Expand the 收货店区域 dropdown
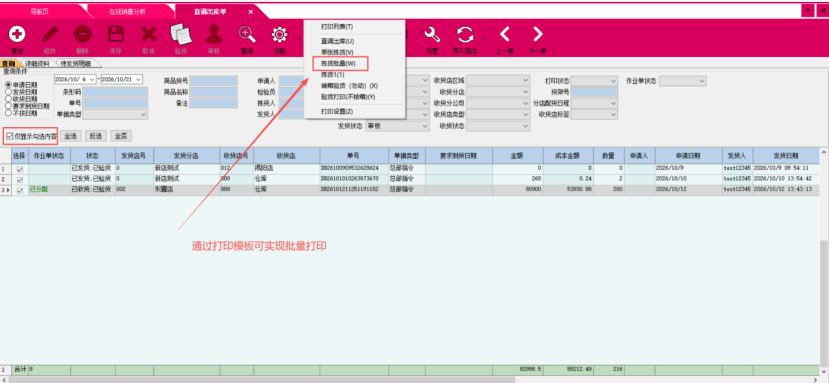The image size is (829, 383). tap(526, 80)
